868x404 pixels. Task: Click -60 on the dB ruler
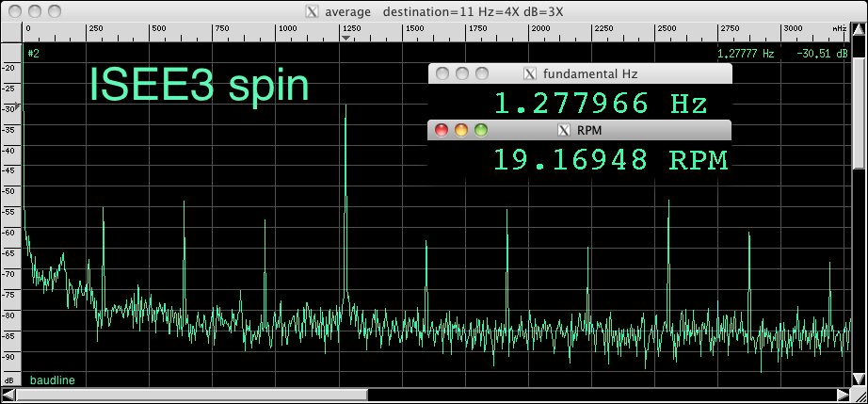9,233
